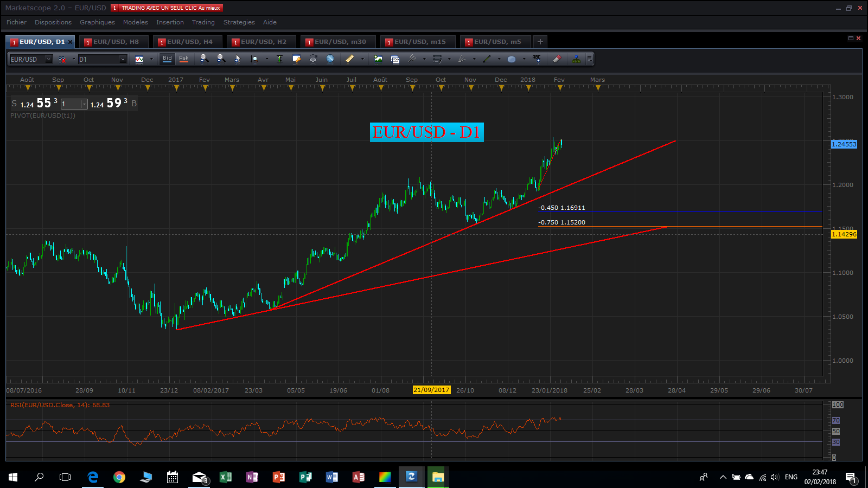
Task: Toggle the Bid price display
Action: coord(167,59)
